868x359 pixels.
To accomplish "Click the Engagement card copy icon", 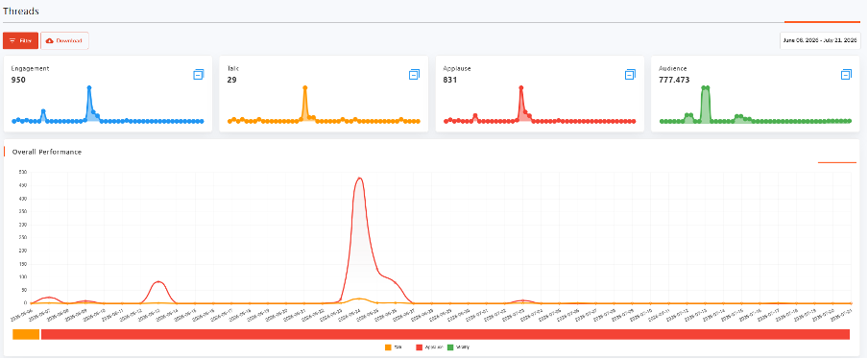I will (x=199, y=74).
